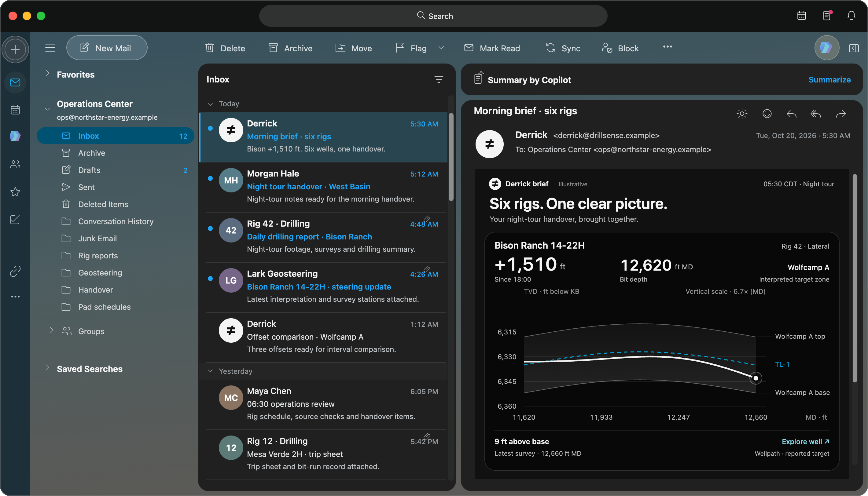Open the notes icon with red badge

click(x=827, y=16)
